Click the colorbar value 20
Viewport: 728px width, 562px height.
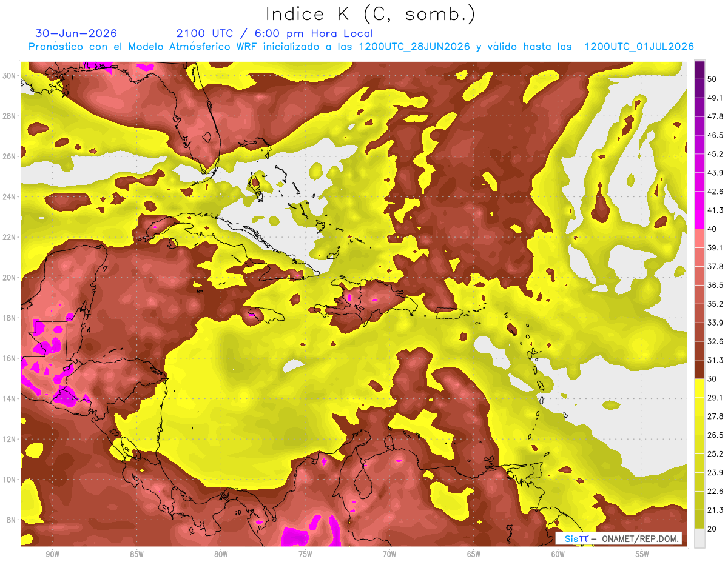[x=712, y=529]
